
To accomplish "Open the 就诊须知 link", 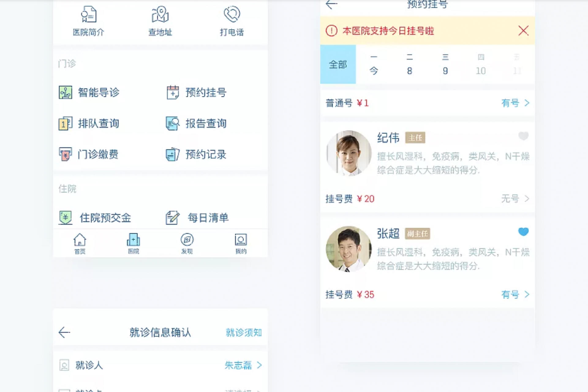I will click(x=244, y=332).
